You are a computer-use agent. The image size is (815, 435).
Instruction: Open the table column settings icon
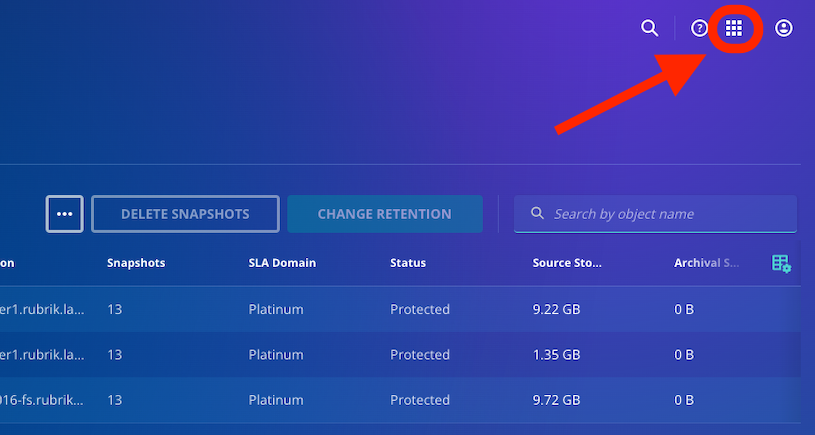pos(781,264)
